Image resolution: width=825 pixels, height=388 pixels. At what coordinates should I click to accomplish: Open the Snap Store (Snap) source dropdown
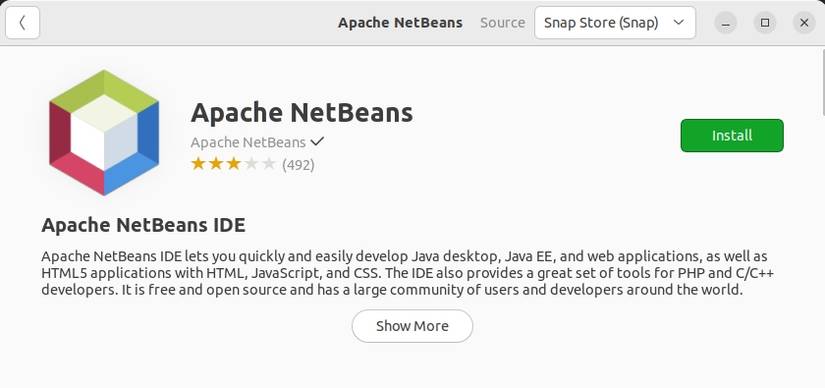tap(615, 23)
